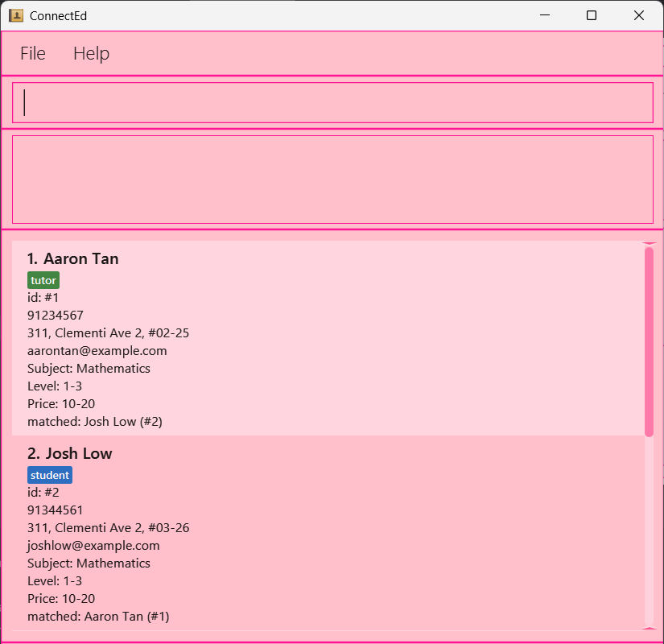Click the empty result display box
This screenshot has width=664, height=644.
(332, 180)
